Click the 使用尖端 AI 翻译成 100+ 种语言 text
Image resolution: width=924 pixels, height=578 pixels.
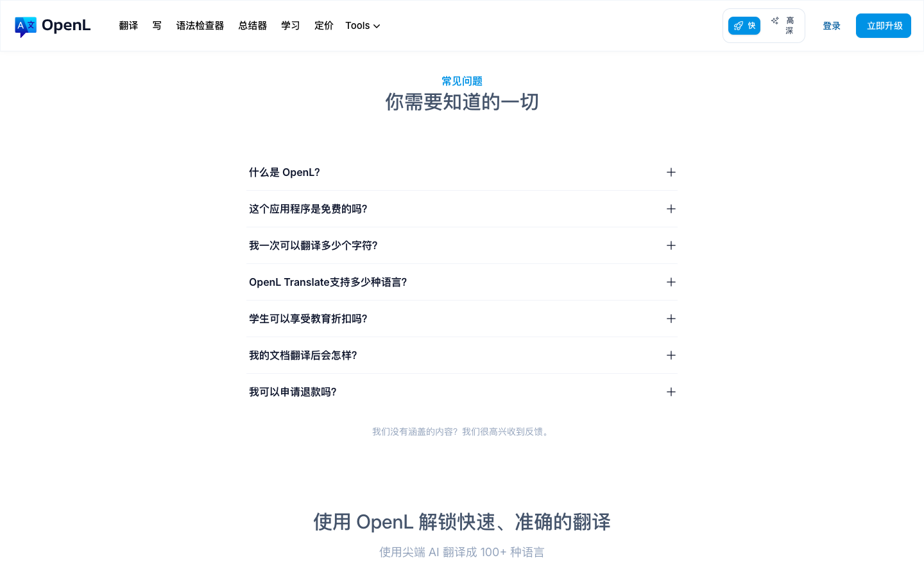coord(462,552)
